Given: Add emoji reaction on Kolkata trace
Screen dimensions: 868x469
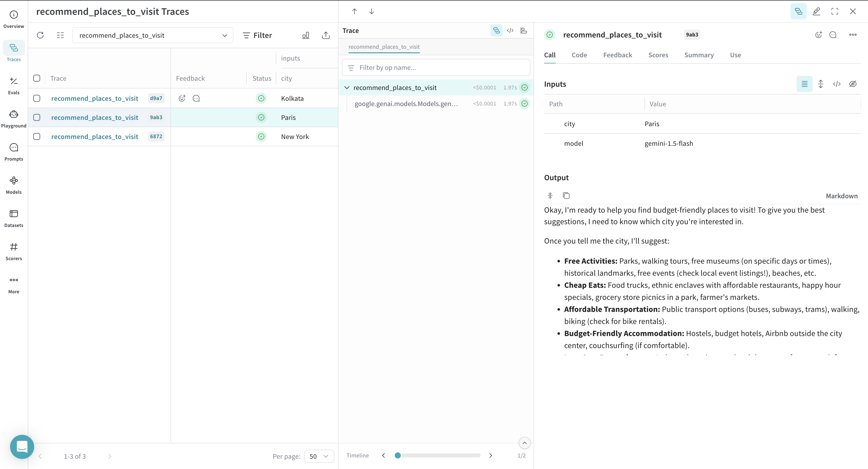Looking at the screenshot, I should pyautogui.click(x=182, y=98).
